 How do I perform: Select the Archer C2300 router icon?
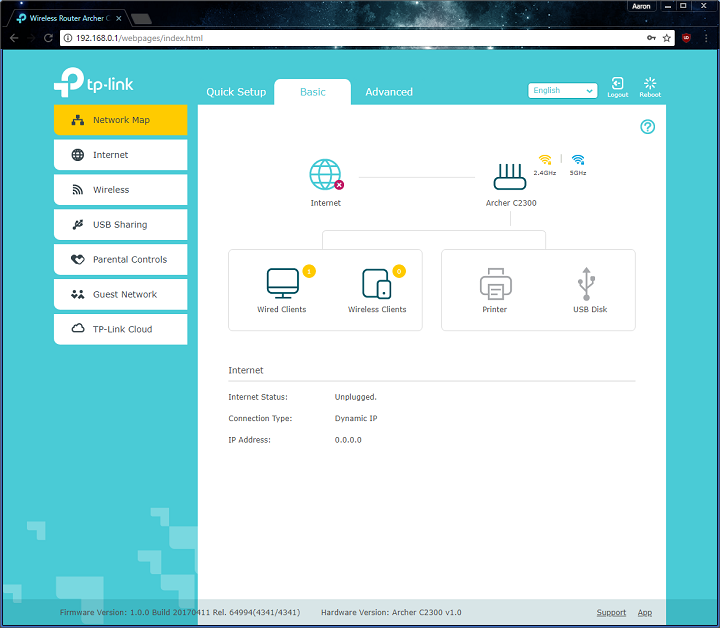tap(510, 177)
